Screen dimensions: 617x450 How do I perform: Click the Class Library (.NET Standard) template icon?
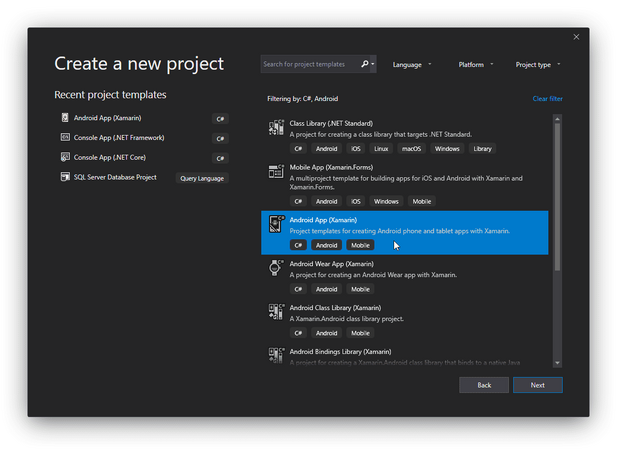tap(276, 127)
